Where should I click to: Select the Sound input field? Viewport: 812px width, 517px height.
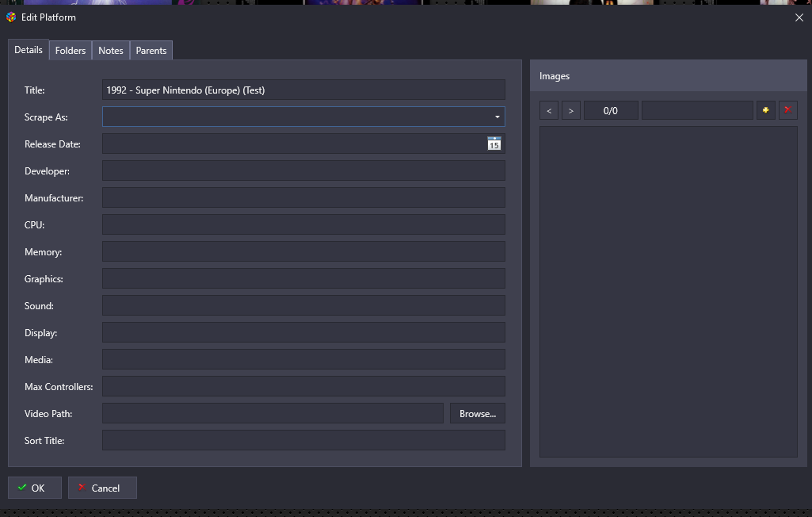tap(303, 305)
